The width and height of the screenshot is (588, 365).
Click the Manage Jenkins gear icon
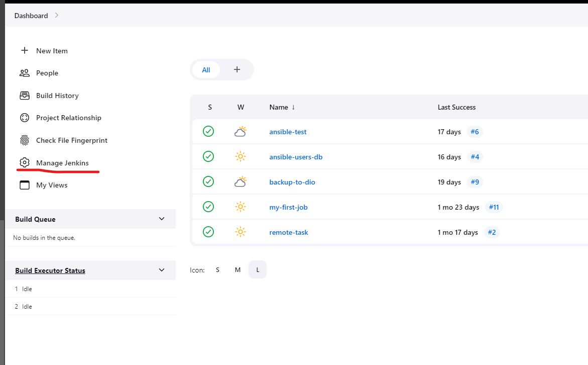point(25,162)
